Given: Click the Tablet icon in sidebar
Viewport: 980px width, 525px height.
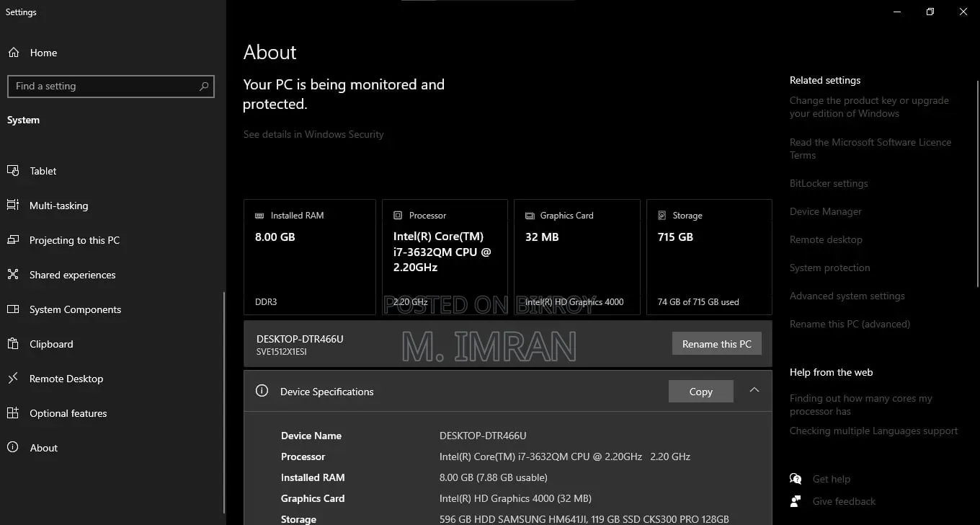Looking at the screenshot, I should pos(13,171).
